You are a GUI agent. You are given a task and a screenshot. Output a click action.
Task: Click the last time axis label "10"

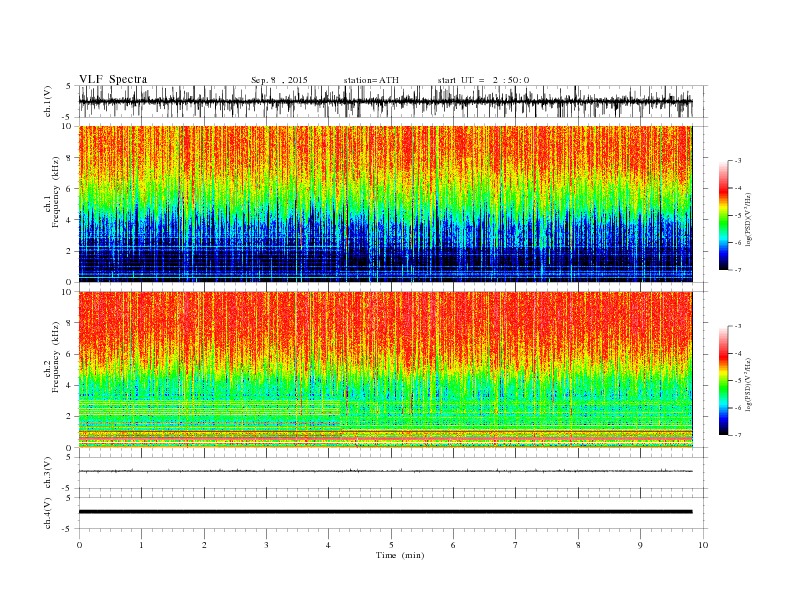pos(703,545)
